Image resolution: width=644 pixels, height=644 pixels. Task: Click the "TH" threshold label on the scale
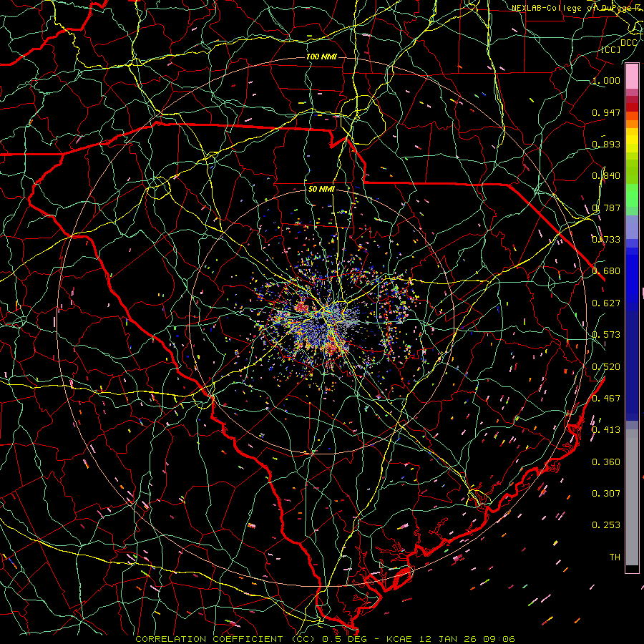[x=615, y=557]
